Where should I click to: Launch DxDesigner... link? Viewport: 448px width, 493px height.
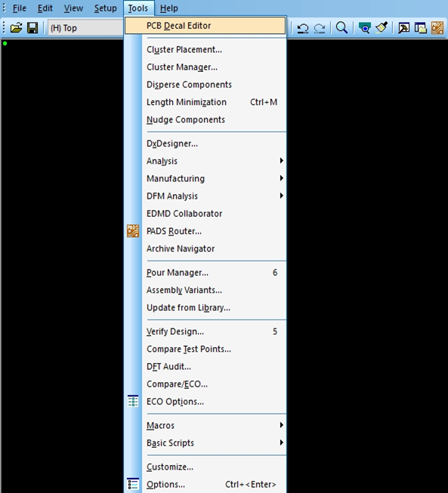pos(205,143)
